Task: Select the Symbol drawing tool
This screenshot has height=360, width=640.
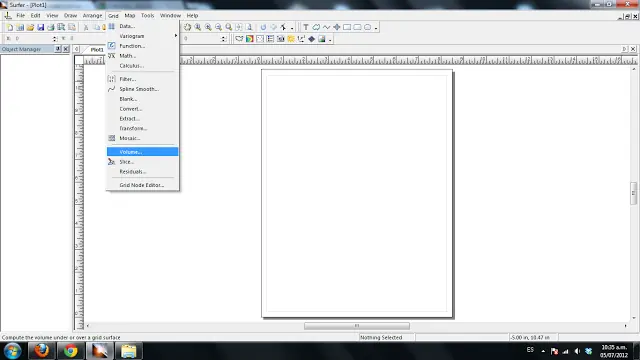Action: pyautogui.click(x=337, y=27)
